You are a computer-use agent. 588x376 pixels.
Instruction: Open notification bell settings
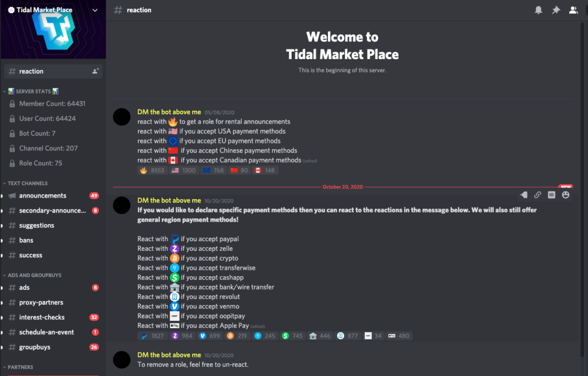click(x=538, y=10)
